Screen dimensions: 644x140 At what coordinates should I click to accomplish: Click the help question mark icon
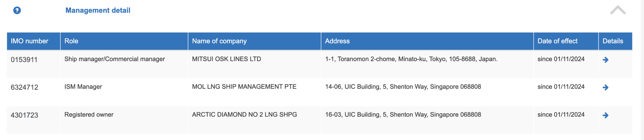[17, 10]
